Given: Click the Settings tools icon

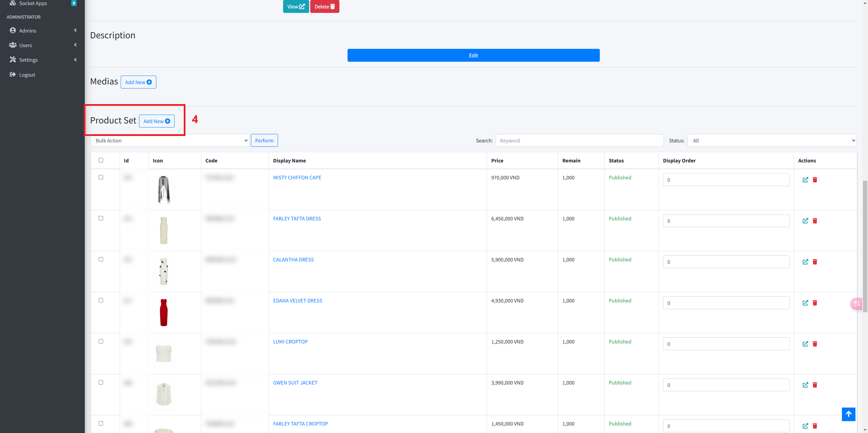Looking at the screenshot, I should (13, 60).
